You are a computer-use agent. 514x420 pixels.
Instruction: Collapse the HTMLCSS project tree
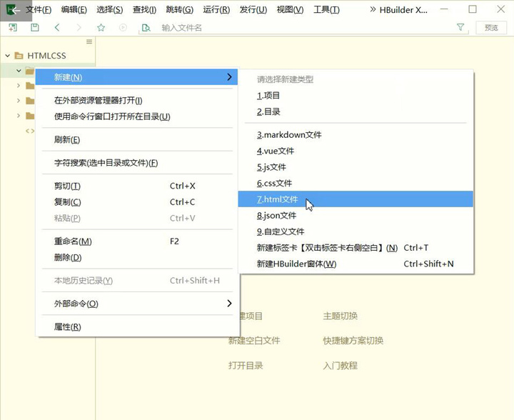[x=8, y=56]
